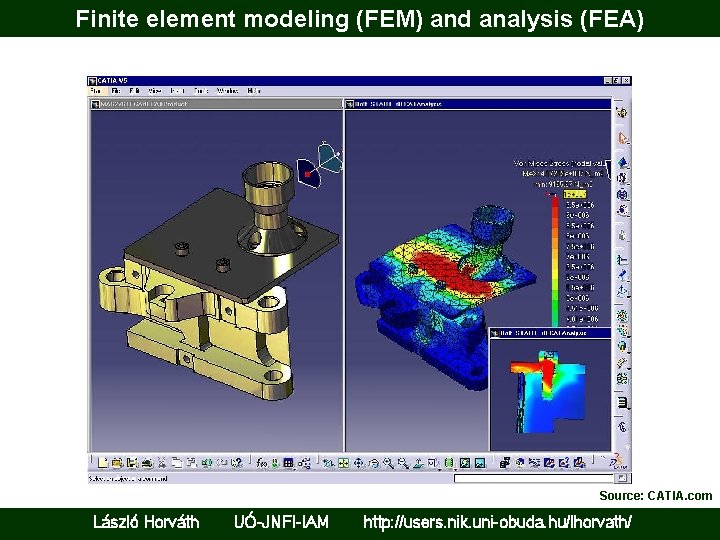Viewport: 720px width, 540px height.
Task: Click the compass in the Product view
Action: pos(320,164)
